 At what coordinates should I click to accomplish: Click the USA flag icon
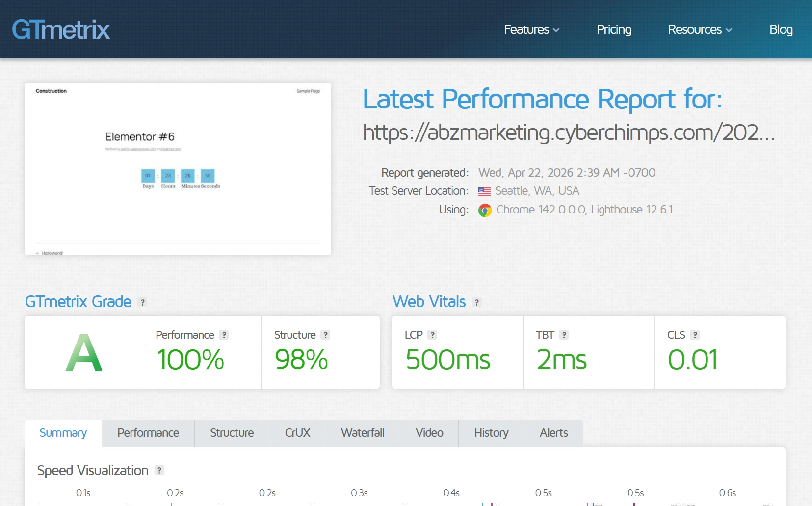484,191
